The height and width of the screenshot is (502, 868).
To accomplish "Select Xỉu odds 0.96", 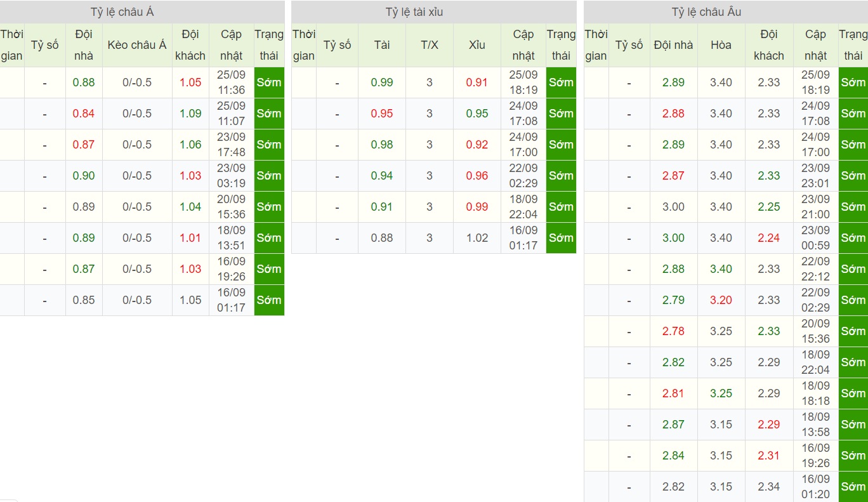I will tap(477, 176).
